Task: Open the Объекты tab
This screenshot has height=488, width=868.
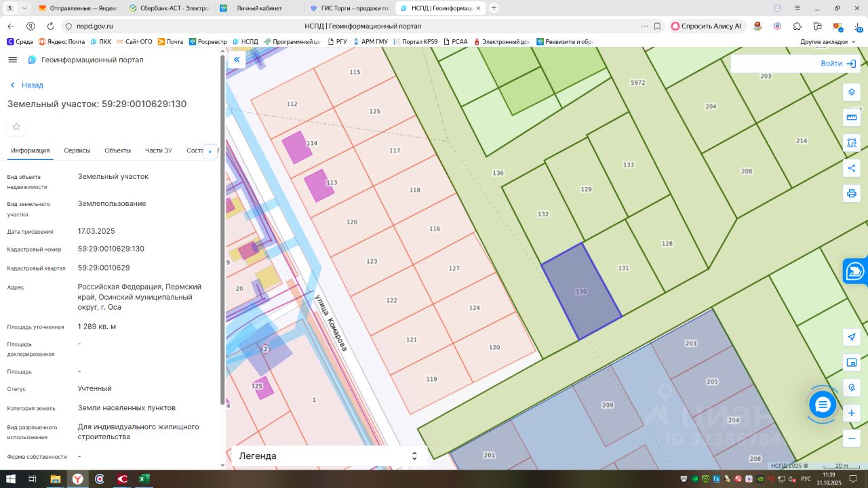Action: pyautogui.click(x=118, y=150)
